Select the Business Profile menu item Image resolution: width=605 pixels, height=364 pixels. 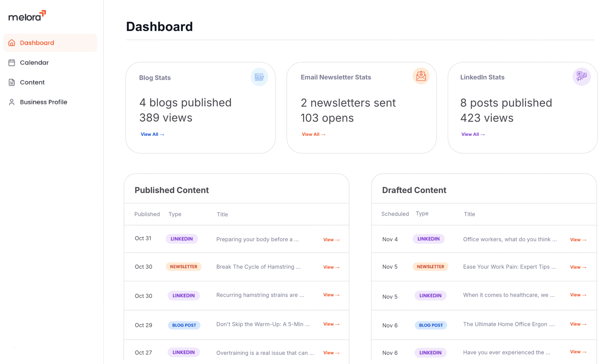43,102
